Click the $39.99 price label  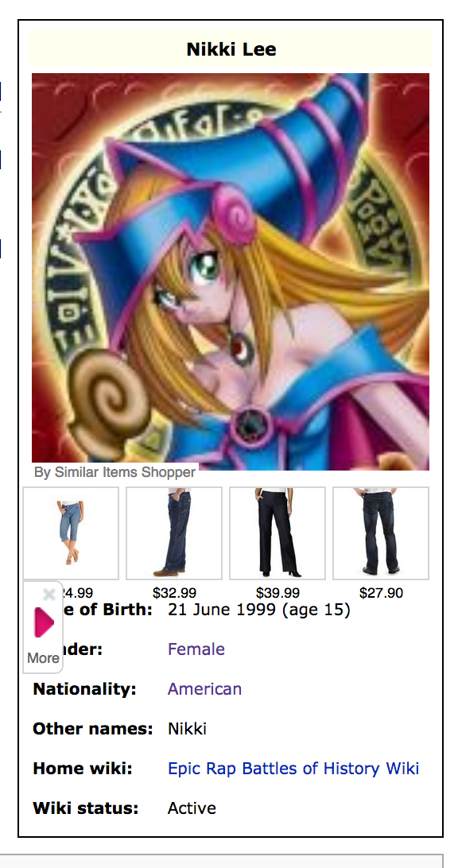coord(278,593)
